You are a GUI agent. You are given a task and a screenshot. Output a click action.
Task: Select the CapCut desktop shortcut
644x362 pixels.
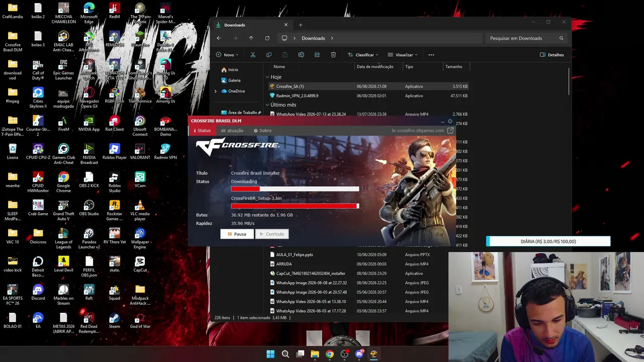[x=140, y=264]
